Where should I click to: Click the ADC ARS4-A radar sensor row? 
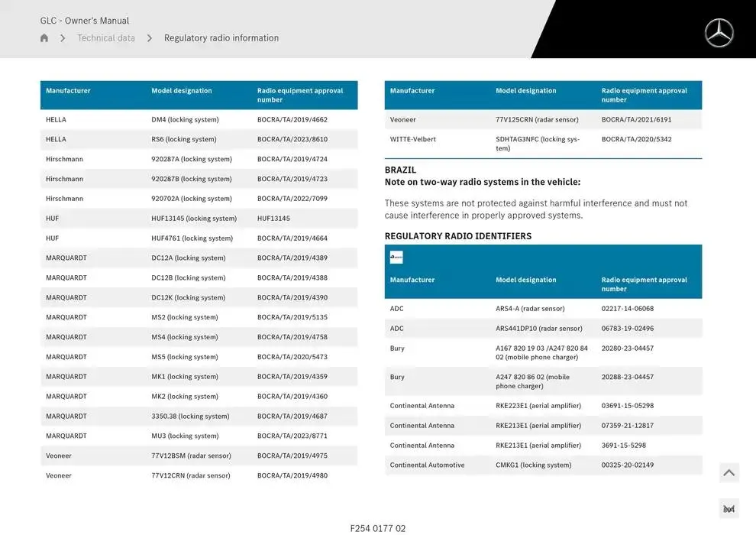pyautogui.click(x=543, y=309)
